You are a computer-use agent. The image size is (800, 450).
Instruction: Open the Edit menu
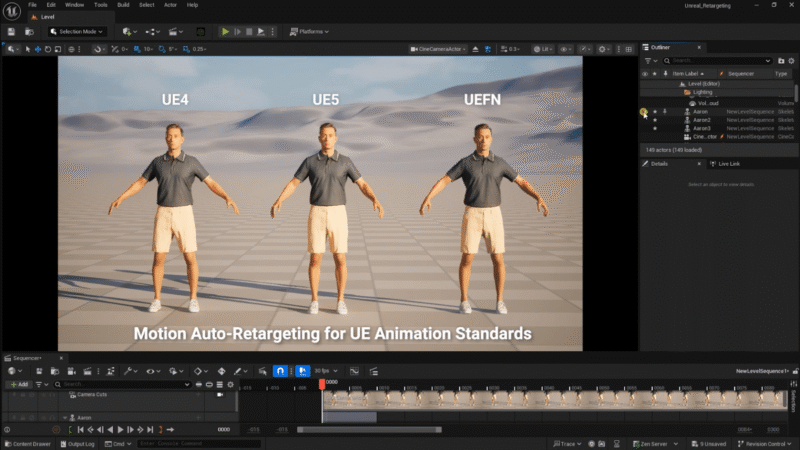coord(51,5)
